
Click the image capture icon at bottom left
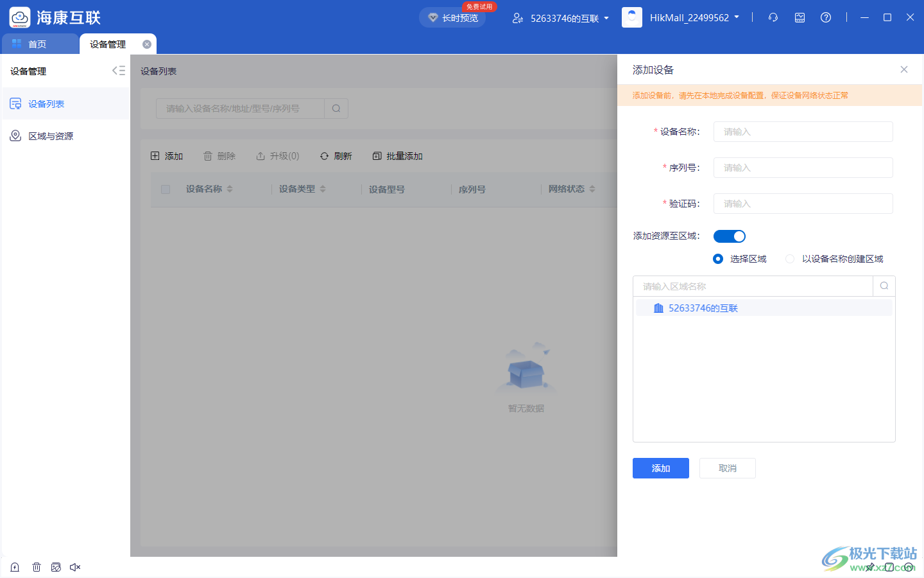click(56, 567)
